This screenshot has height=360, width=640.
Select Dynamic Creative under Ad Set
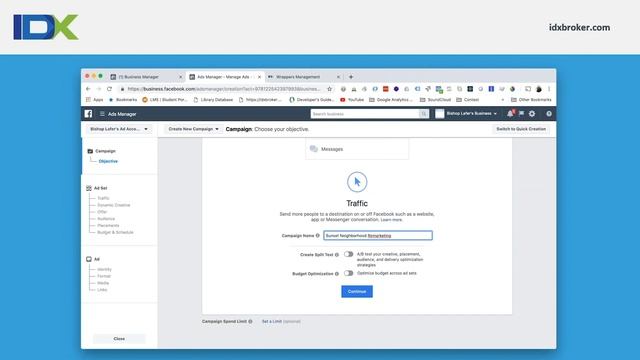pyautogui.click(x=113, y=205)
